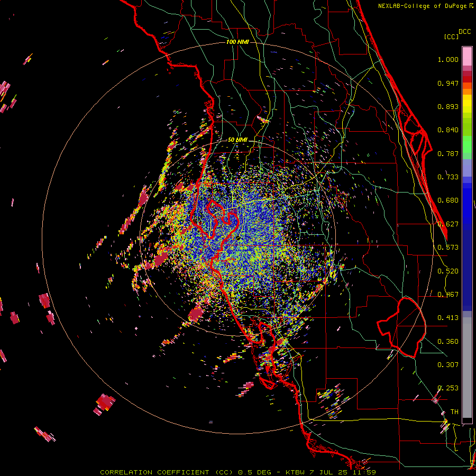Pick the light pink band atop the color bar
Image resolution: width=476 pixels, height=476 pixels.
[x=467, y=57]
